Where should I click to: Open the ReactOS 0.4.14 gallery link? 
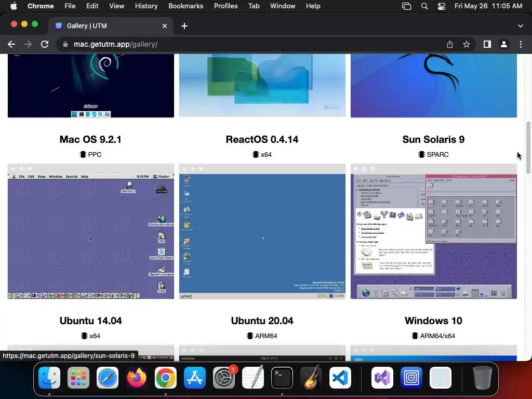tap(262, 139)
